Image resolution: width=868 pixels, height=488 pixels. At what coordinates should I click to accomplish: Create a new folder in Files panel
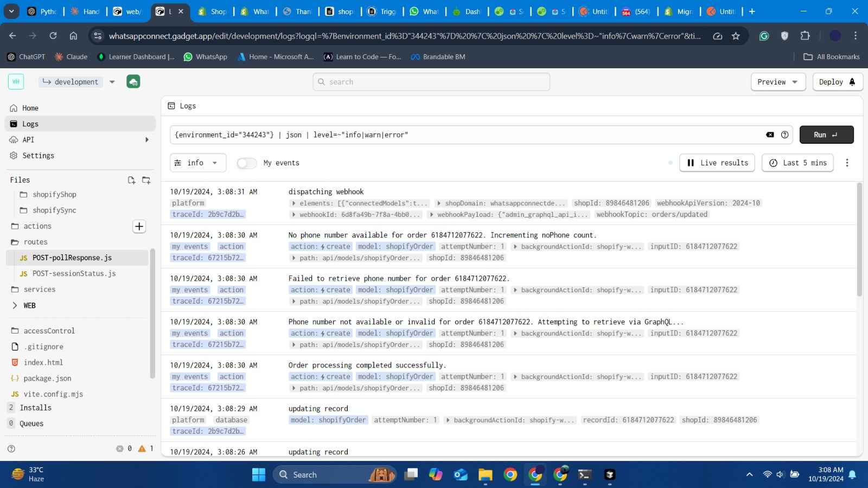tap(146, 180)
